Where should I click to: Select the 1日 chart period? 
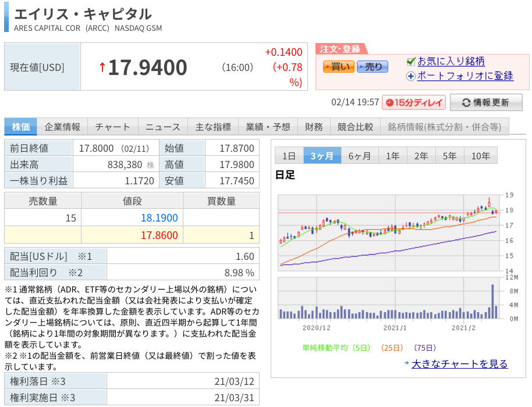289,156
